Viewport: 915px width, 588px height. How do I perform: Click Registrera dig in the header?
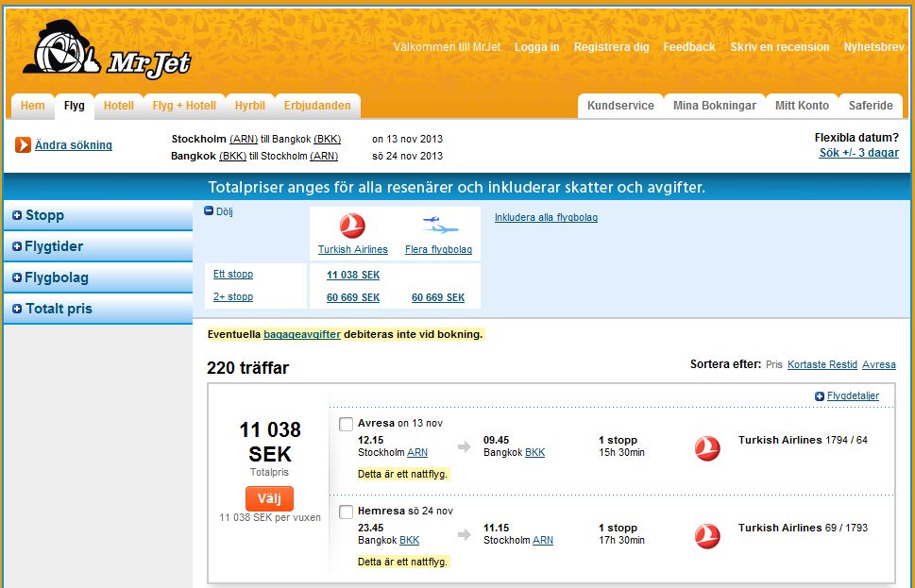tap(611, 47)
